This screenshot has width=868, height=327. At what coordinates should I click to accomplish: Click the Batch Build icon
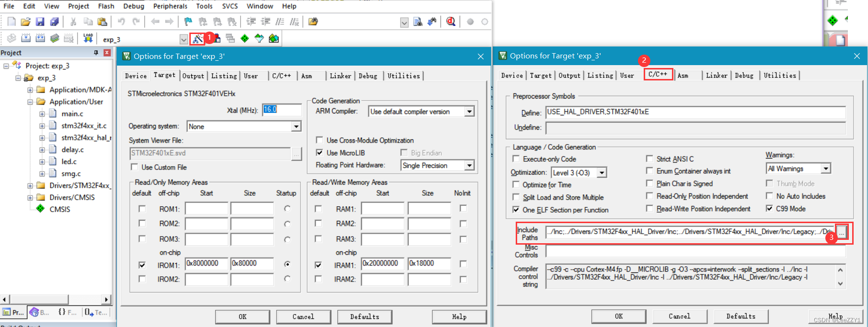pos(55,38)
